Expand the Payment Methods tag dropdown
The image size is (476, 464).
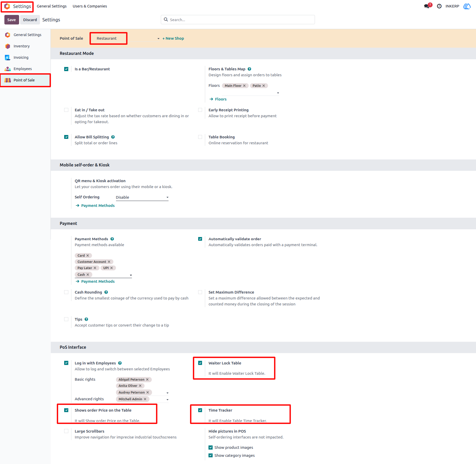(131, 275)
